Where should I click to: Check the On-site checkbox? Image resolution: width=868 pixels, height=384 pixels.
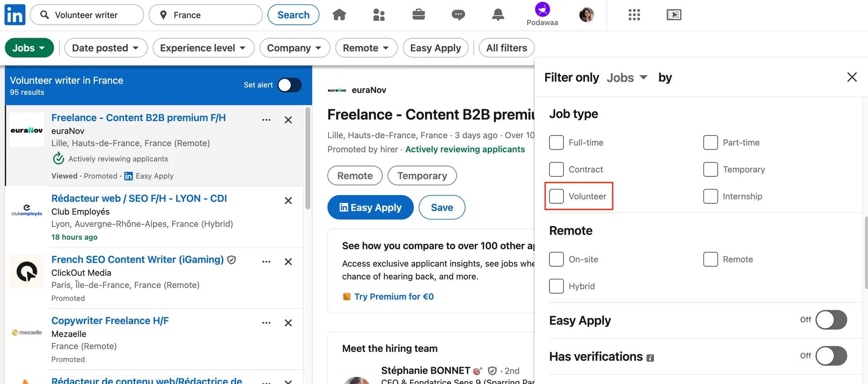pos(556,259)
